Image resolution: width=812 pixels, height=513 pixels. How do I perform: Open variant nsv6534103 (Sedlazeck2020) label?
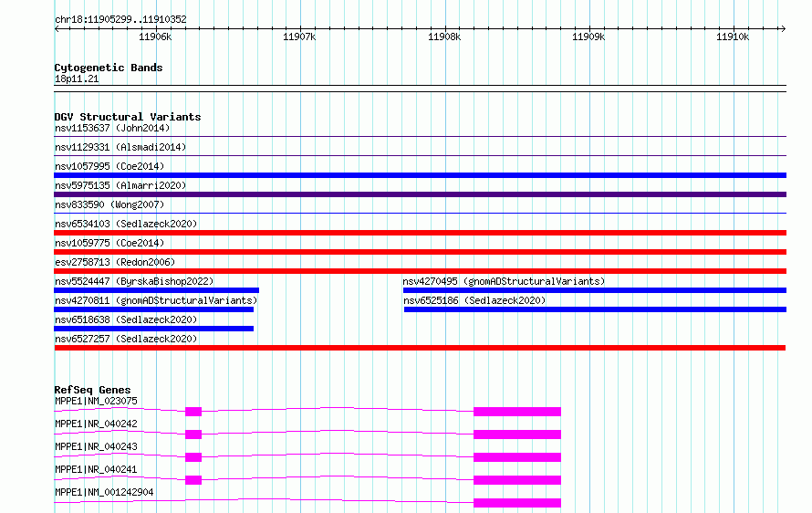pyautogui.click(x=126, y=224)
